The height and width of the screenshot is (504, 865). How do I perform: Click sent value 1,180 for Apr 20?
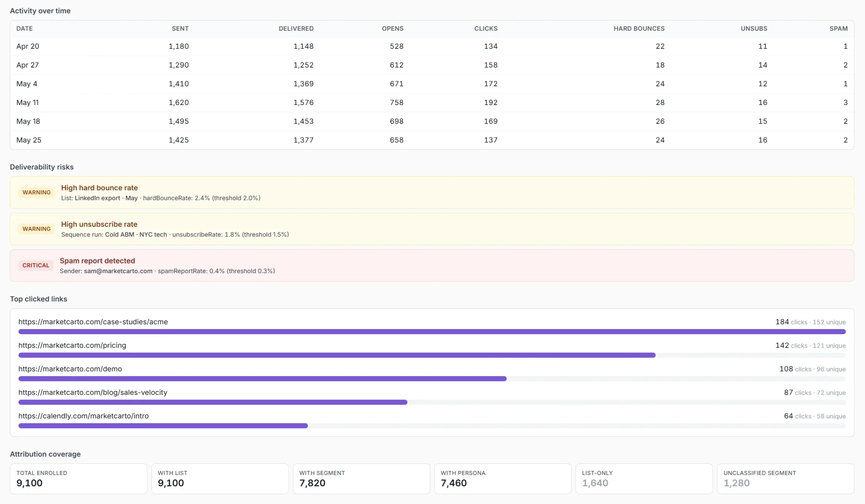(179, 46)
